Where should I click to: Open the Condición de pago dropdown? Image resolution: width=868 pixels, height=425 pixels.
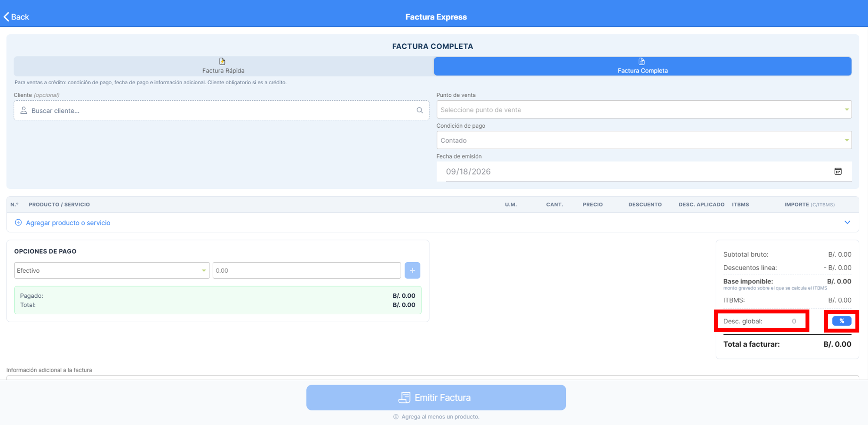pyautogui.click(x=644, y=140)
